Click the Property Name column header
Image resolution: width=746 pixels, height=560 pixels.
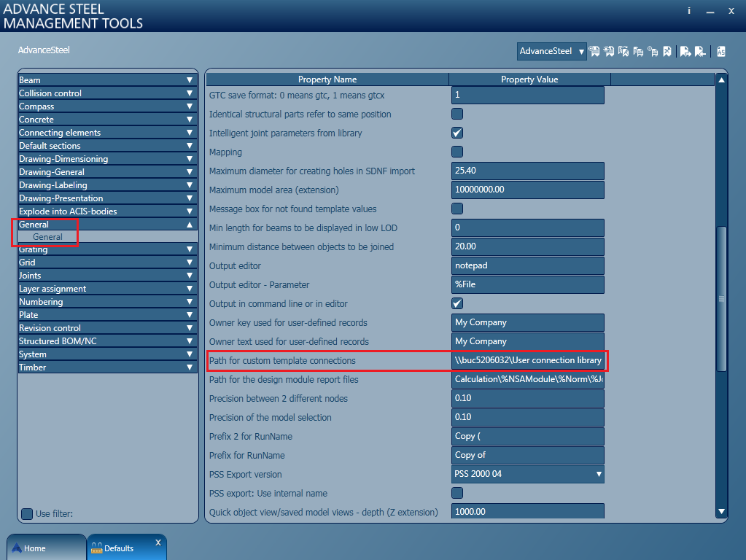coord(327,79)
